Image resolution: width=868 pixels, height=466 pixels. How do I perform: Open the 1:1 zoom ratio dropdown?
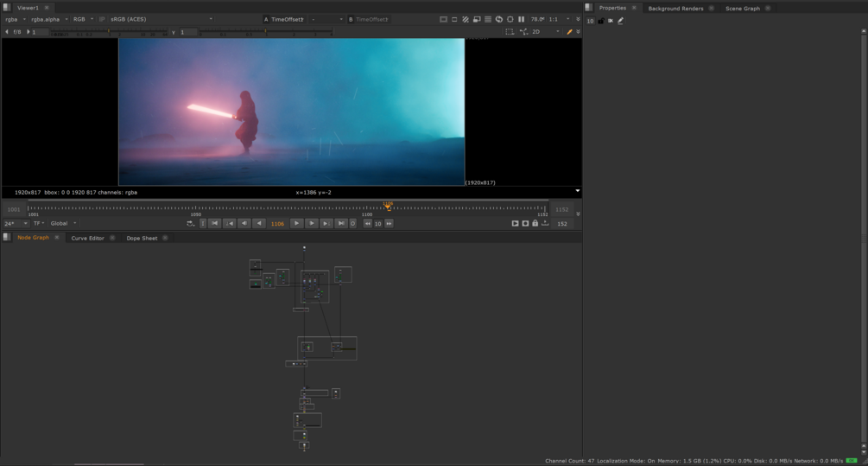click(559, 19)
